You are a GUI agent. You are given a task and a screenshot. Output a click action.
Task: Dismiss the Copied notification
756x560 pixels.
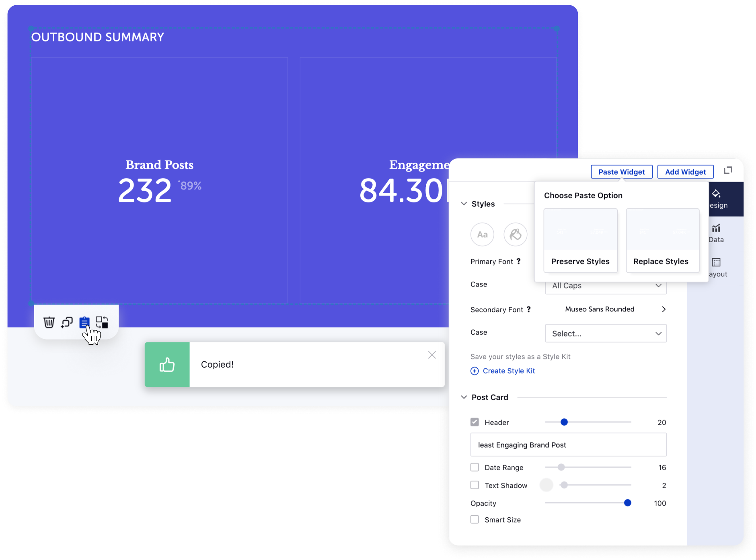(x=432, y=354)
